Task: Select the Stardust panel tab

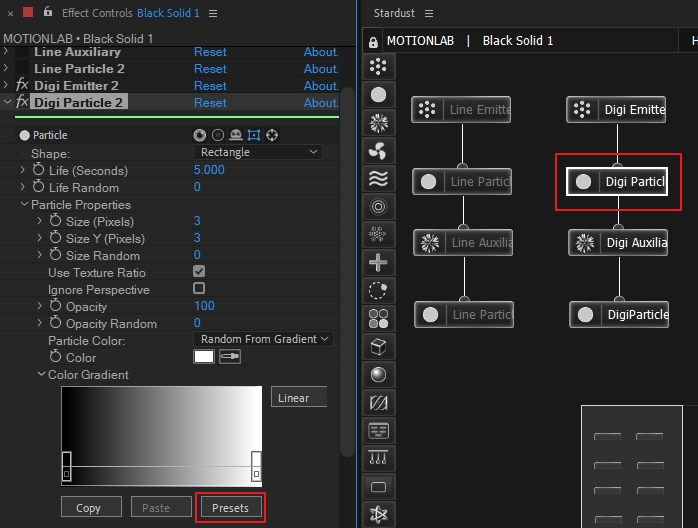Action: 394,13
